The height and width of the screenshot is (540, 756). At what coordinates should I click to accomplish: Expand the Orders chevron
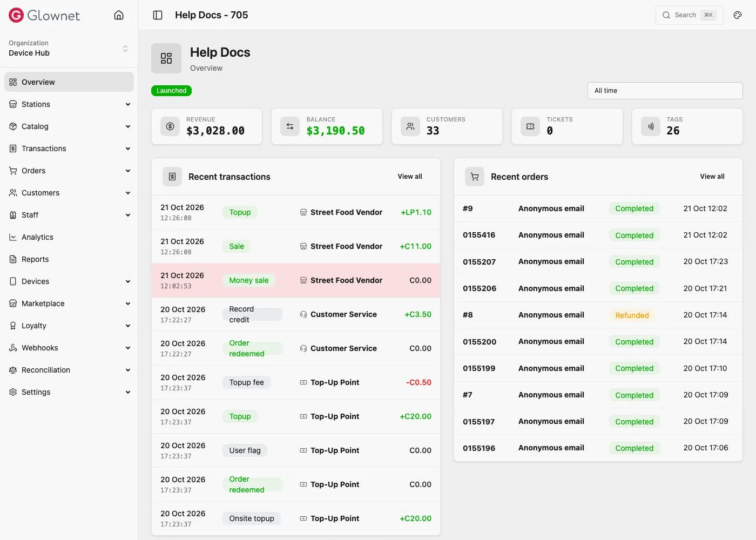128,171
